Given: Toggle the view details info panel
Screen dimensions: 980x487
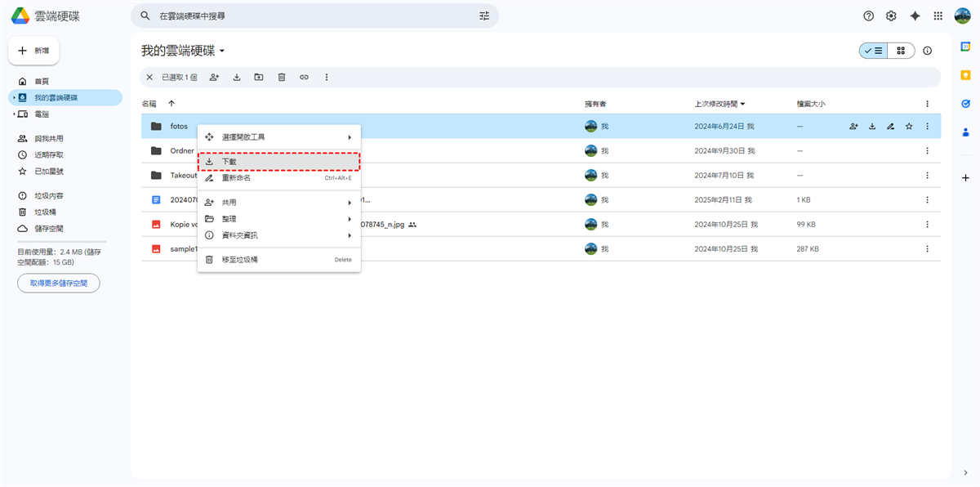Looking at the screenshot, I should (927, 51).
